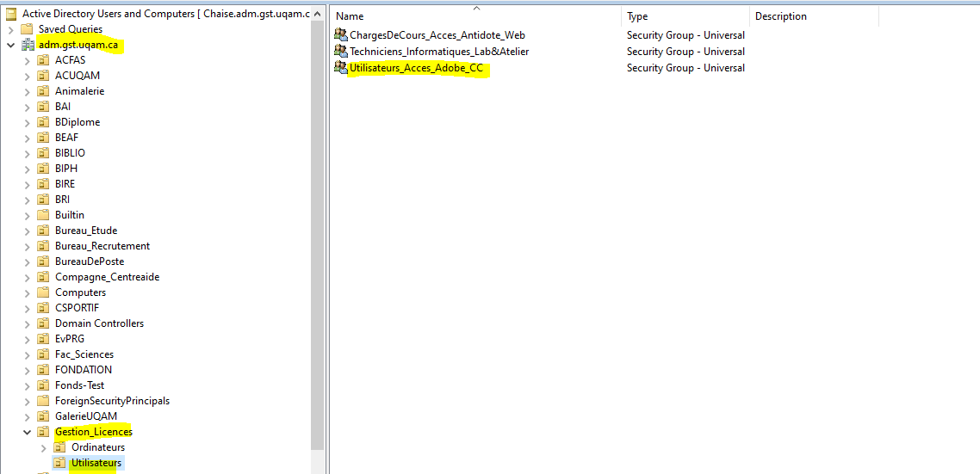
Task: Expand the Saved Queries node
Action: click(x=10, y=29)
